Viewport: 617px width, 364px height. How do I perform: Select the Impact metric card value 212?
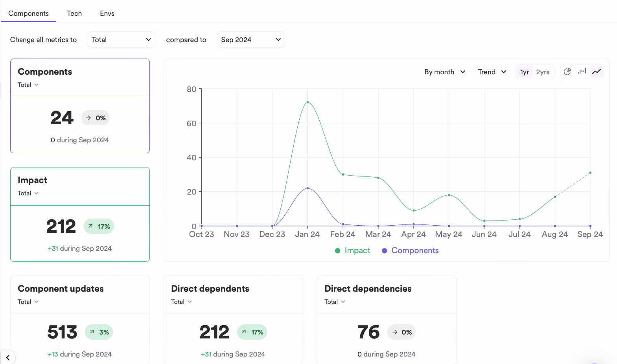coord(61,226)
